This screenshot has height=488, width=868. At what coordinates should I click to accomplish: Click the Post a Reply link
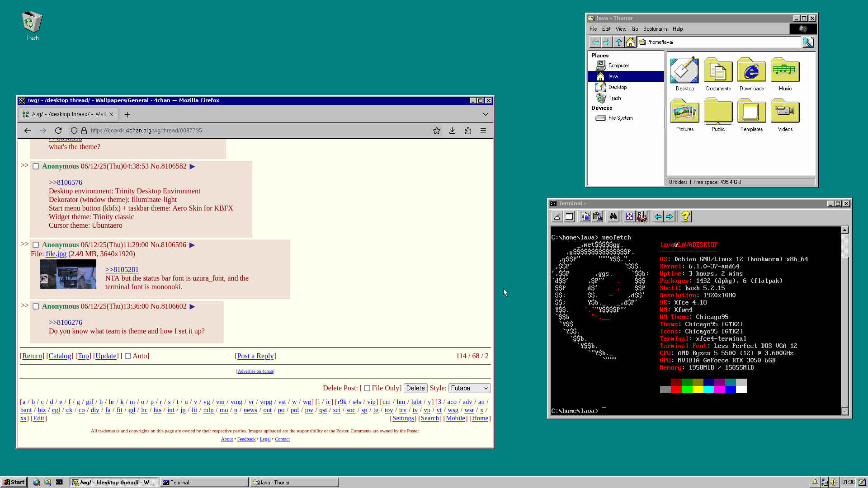pyautogui.click(x=255, y=356)
